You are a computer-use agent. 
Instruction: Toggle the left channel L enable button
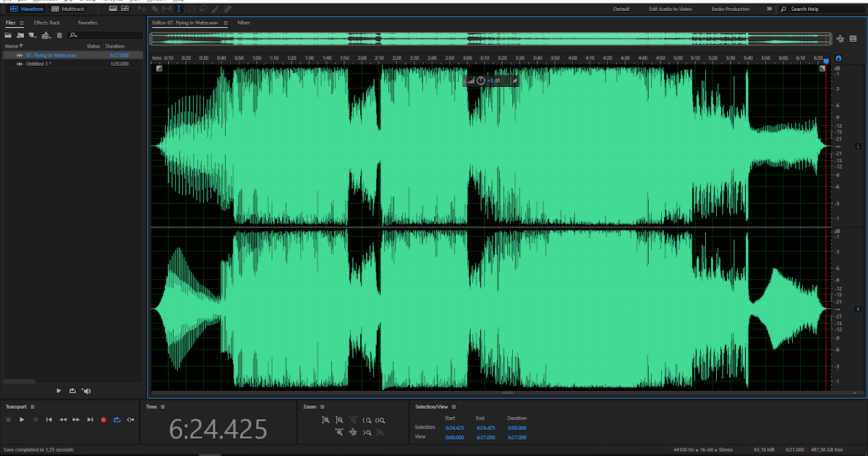[858, 146]
